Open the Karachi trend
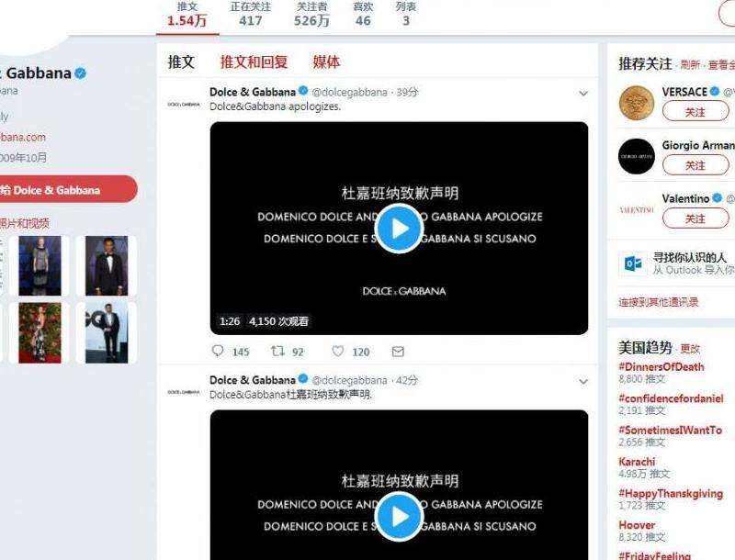 (637, 462)
